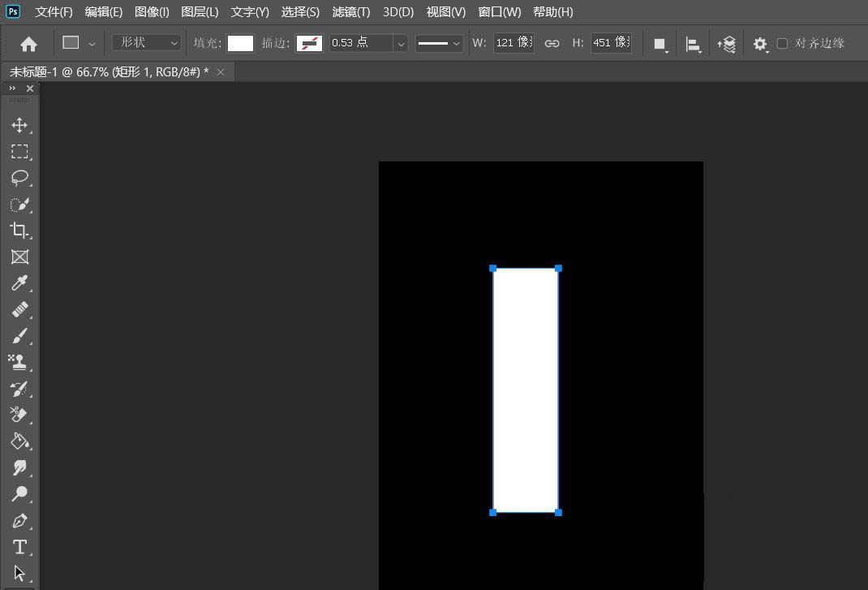868x590 pixels.
Task: Toggle the link between width and height
Action: [x=552, y=43]
